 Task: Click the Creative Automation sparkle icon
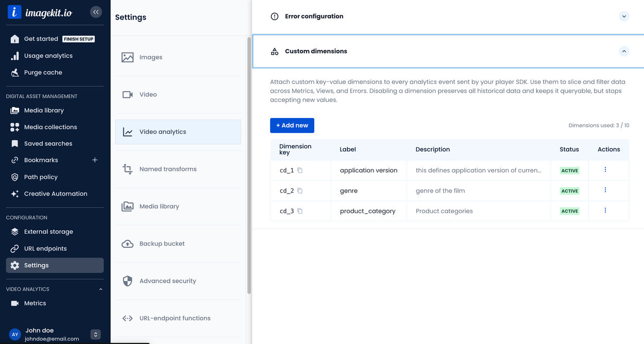coord(15,194)
